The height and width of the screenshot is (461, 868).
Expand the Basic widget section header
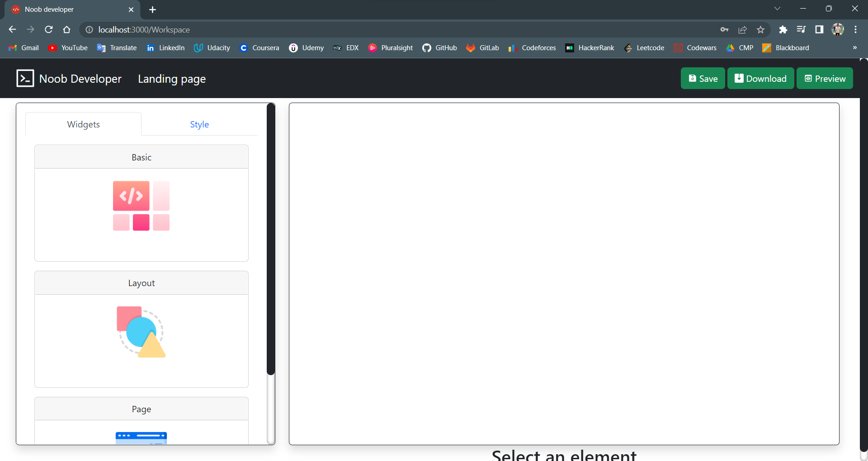[142, 157]
